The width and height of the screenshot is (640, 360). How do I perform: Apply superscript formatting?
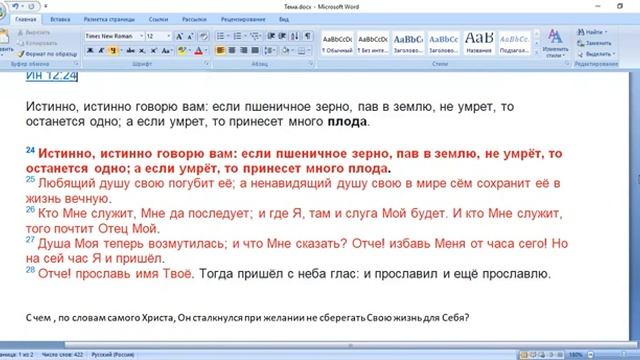tap(153, 51)
